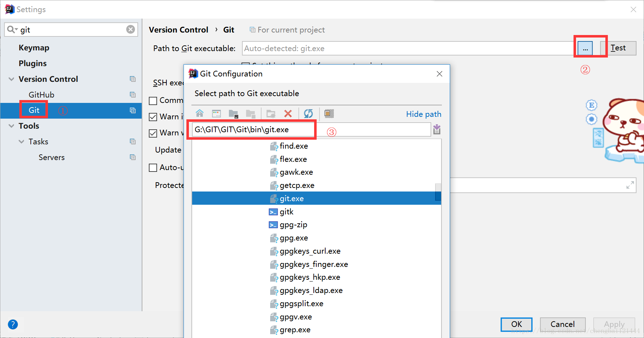Go to the Home directory in file chooser

pyautogui.click(x=200, y=114)
